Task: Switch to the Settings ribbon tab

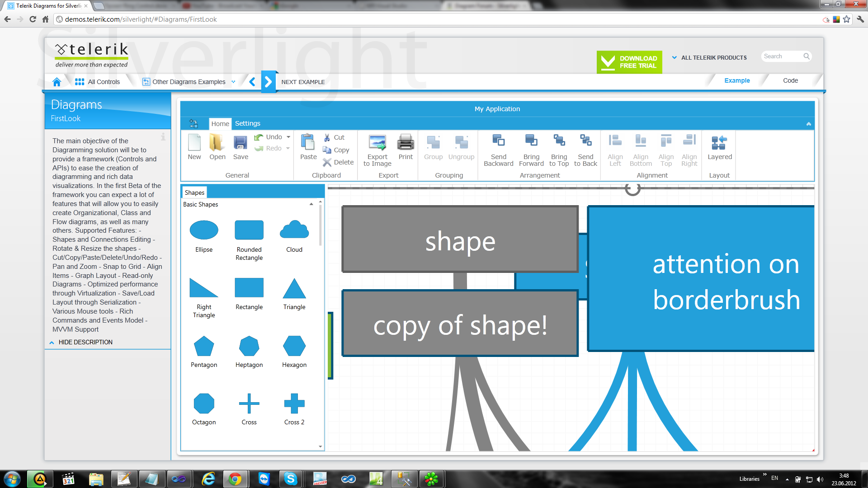Action: [247, 123]
